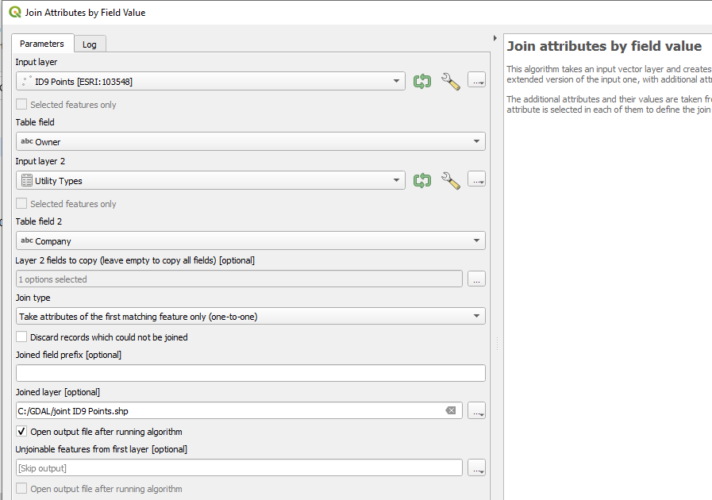Collapse the help panel arrow
The image size is (712, 500).
click(496, 39)
